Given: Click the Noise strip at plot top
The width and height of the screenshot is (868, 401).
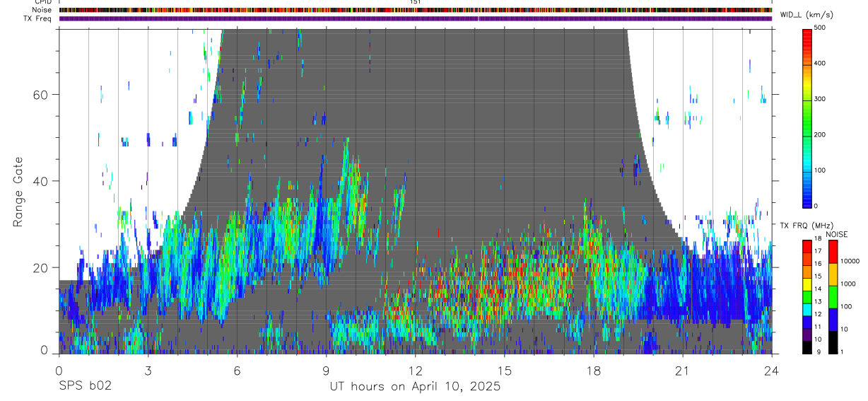Looking at the screenshot, I should (x=416, y=10).
